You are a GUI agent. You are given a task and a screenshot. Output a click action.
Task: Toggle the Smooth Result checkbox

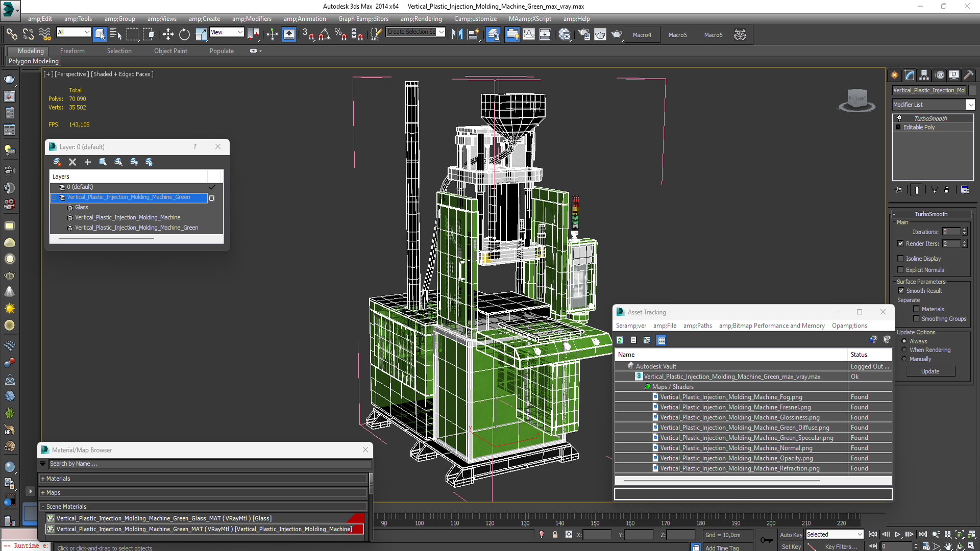(901, 291)
